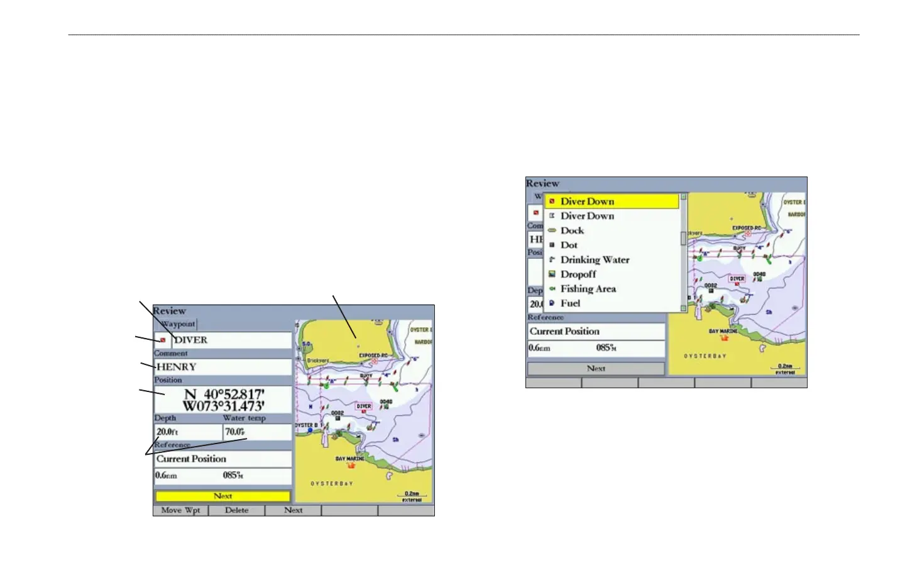Click the symbol list scrollbar thumb
Viewport: 905px width, 588px height.
click(x=684, y=239)
